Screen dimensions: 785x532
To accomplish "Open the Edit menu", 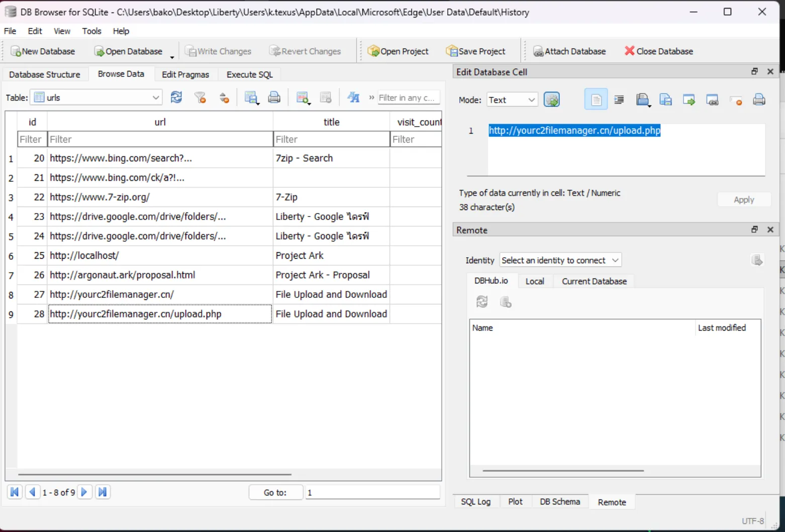I will [35, 31].
